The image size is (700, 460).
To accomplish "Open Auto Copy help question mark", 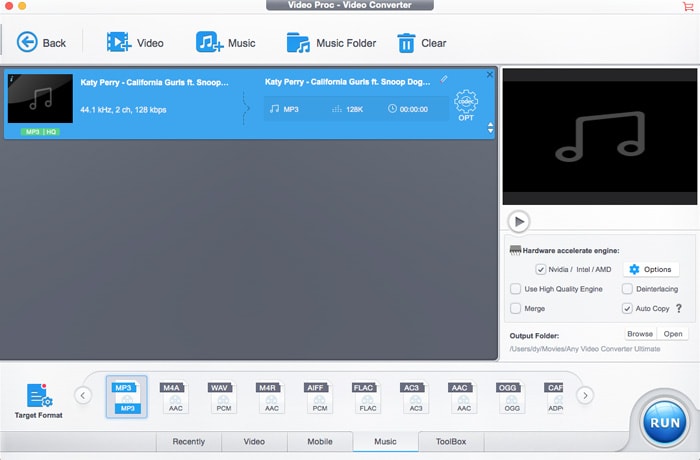I will click(679, 308).
